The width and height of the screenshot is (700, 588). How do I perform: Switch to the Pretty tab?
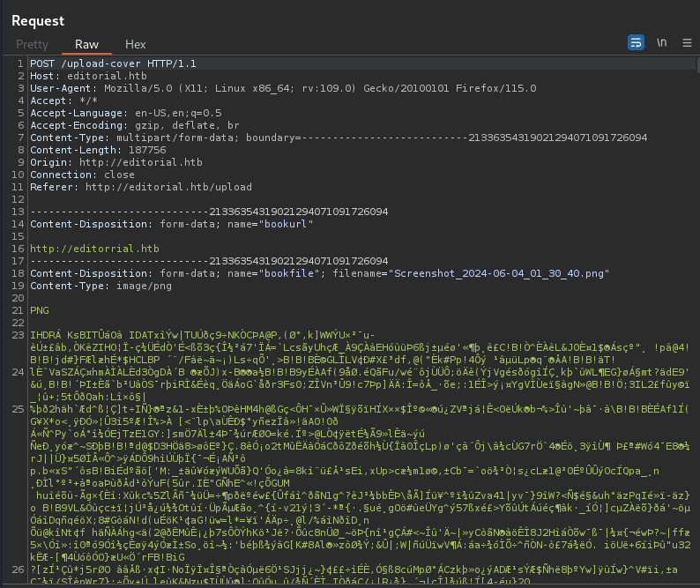pos(32,44)
